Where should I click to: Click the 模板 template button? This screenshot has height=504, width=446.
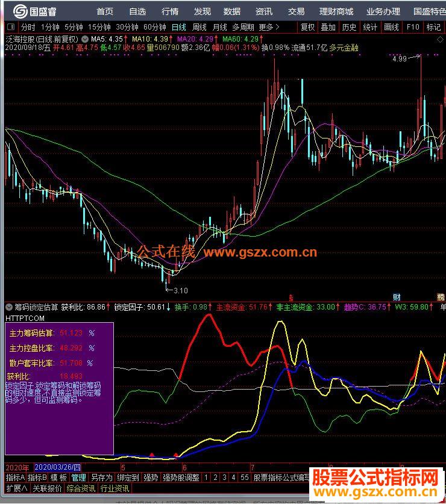pos(58,478)
